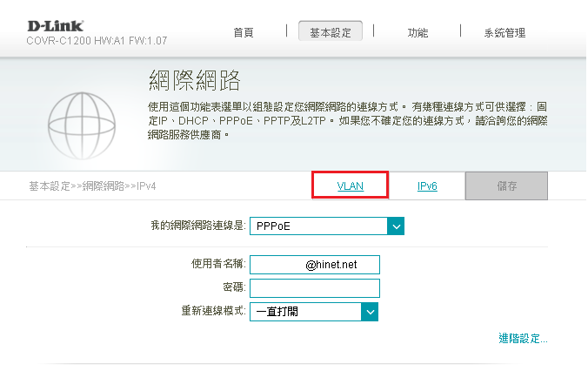Viewport: 588px width, 371px height.
Task: Focus the 密碼 password field
Action: tap(315, 287)
